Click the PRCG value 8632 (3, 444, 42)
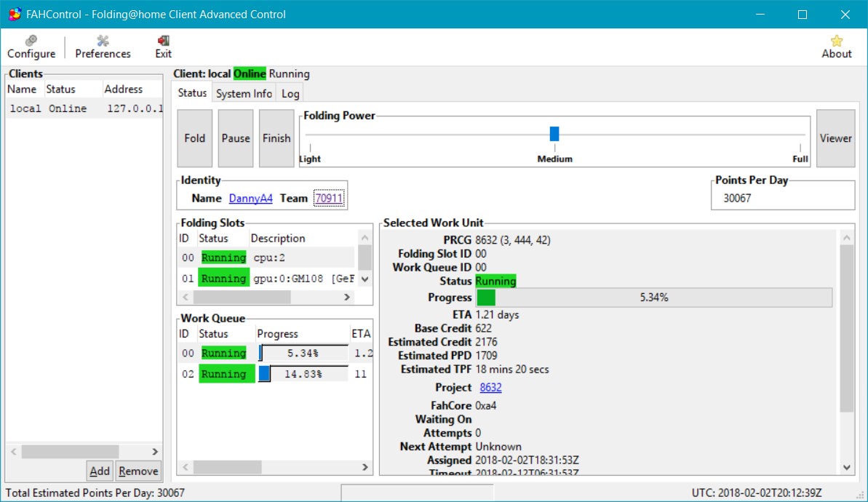 point(513,240)
